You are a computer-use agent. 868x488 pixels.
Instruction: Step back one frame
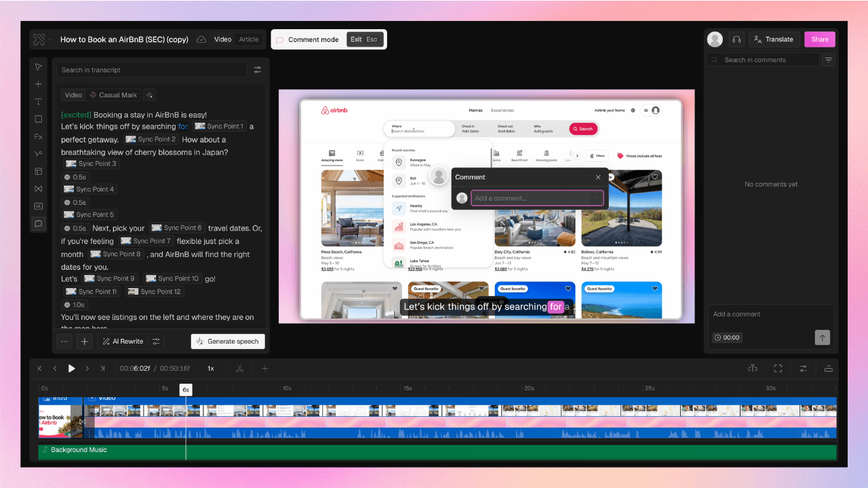[55, 369]
